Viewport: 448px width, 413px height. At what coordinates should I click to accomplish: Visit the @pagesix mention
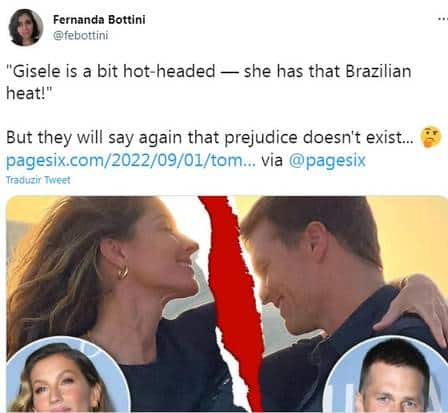pos(327,160)
